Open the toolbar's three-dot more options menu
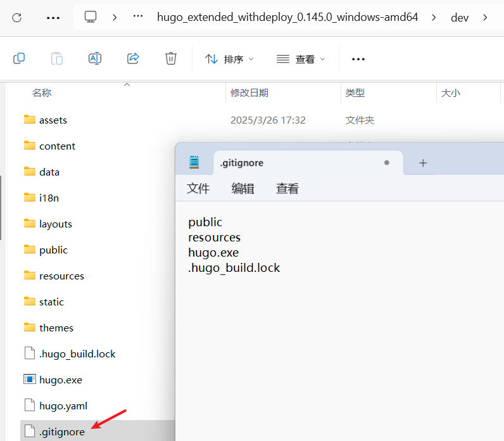504x441 pixels. tap(358, 59)
